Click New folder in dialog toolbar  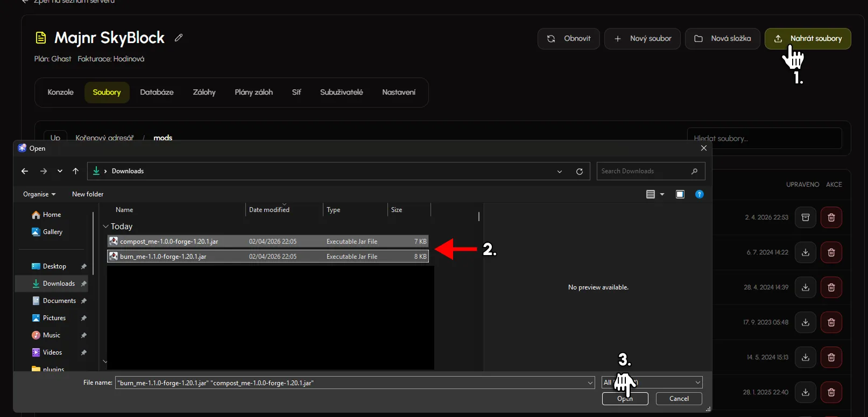pyautogui.click(x=88, y=194)
